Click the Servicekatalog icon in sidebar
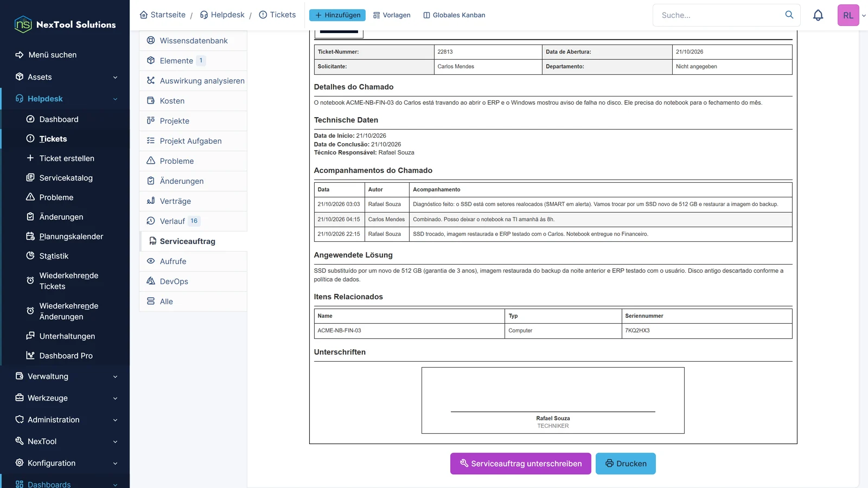Image resolution: width=868 pixels, height=488 pixels. coord(30,178)
